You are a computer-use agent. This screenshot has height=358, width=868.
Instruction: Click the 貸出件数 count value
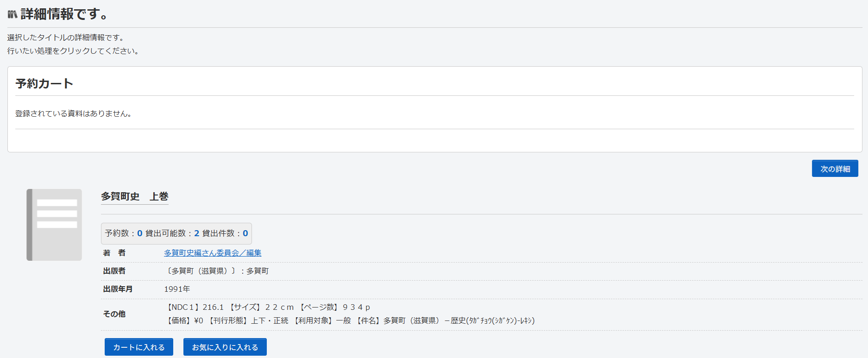tap(245, 233)
